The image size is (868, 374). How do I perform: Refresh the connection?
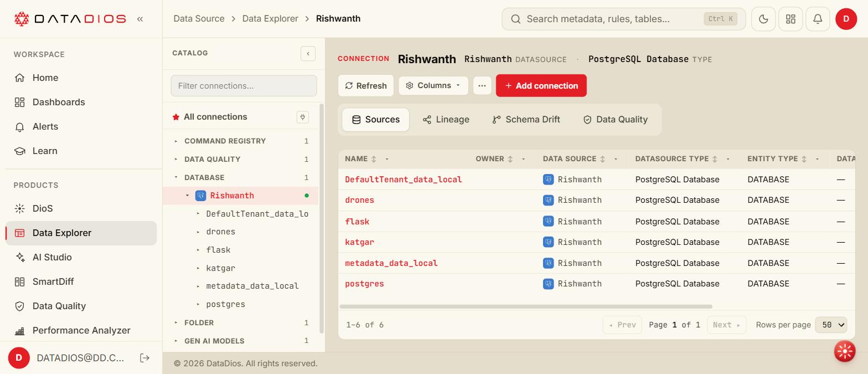pyautogui.click(x=366, y=85)
